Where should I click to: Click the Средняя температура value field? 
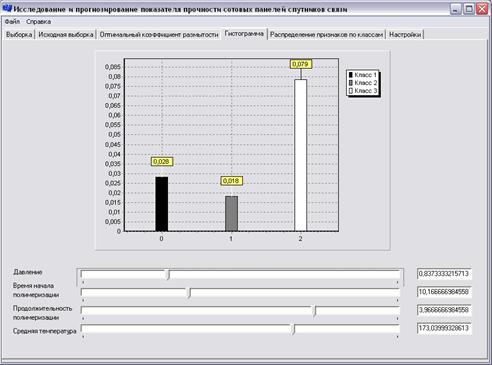pyautogui.click(x=444, y=328)
